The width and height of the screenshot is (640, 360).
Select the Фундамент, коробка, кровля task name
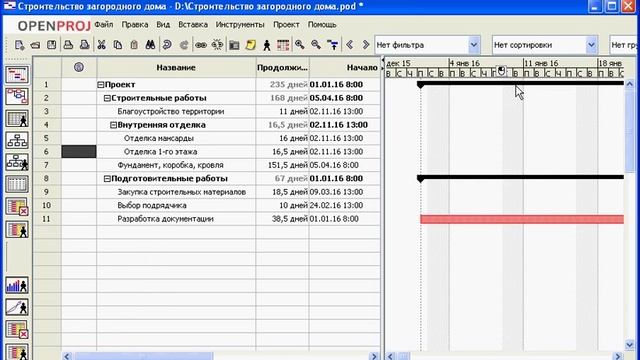(x=171, y=165)
